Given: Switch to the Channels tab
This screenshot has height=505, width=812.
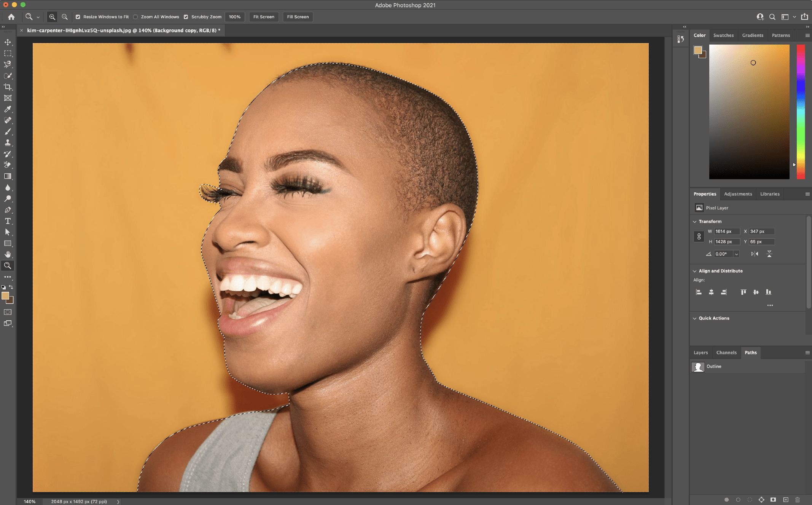Looking at the screenshot, I should point(725,352).
